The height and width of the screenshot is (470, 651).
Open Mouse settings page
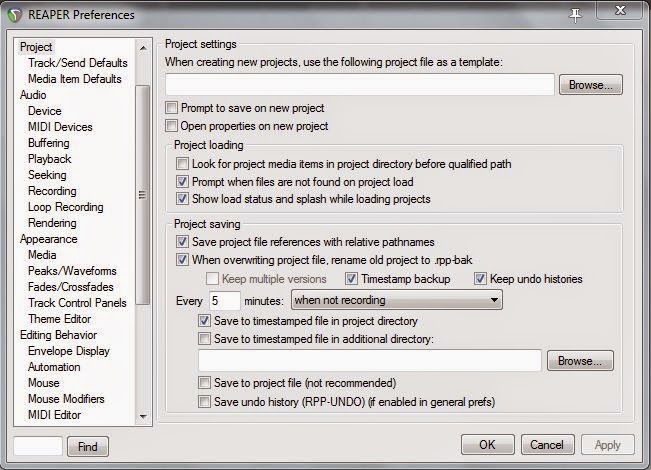pos(44,383)
